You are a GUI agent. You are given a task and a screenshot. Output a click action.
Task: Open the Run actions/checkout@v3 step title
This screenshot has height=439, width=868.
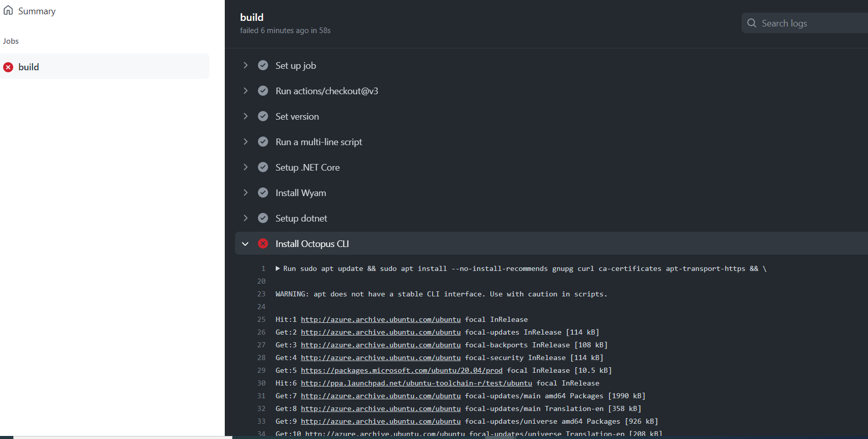point(327,91)
